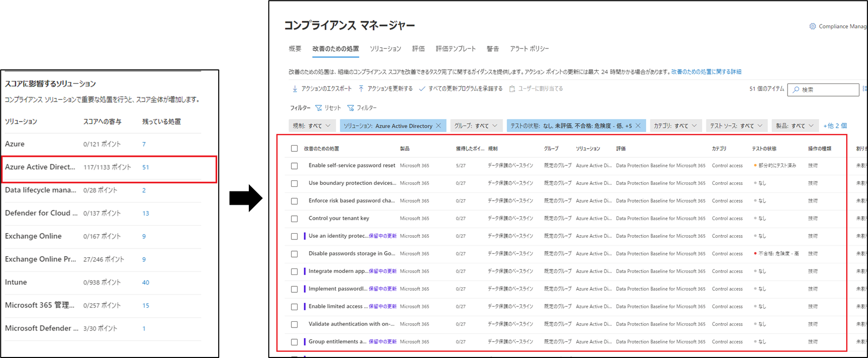Click アクションのエクスポート download icon
The width and height of the screenshot is (868, 358).
click(295, 89)
